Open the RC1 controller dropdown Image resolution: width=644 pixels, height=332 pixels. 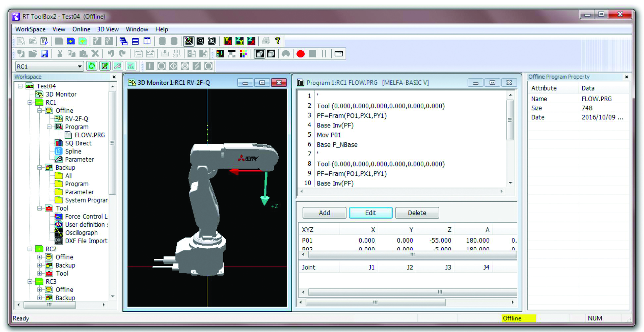(80, 67)
